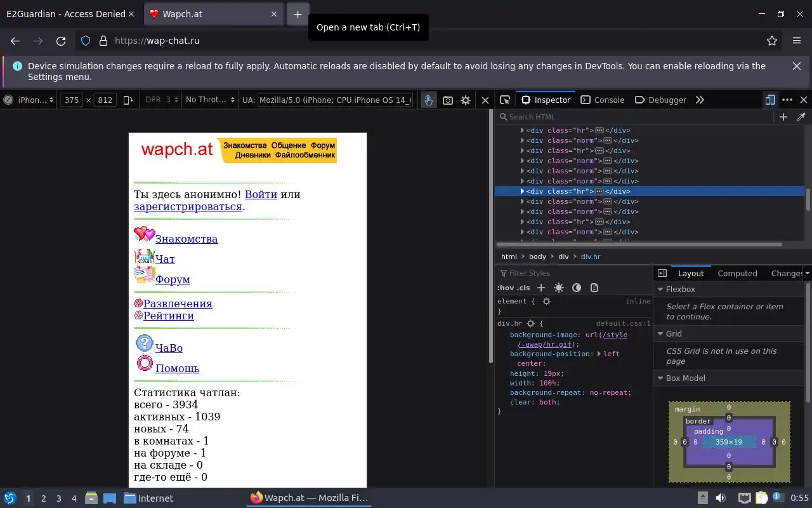Click the User Agent string input
Viewport: 812px width, 508px height.
tap(335, 100)
